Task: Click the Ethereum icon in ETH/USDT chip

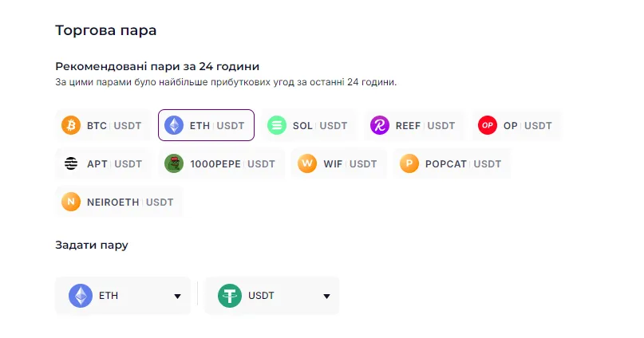Action: (174, 125)
